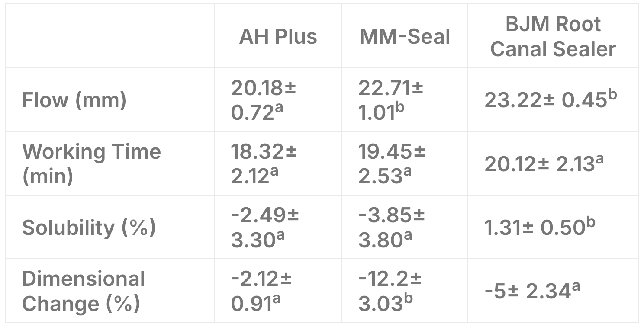Image resolution: width=644 pixels, height=327 pixels.
Task: Select the -3.85± 3.80 solubility cell
Action: click(x=392, y=228)
